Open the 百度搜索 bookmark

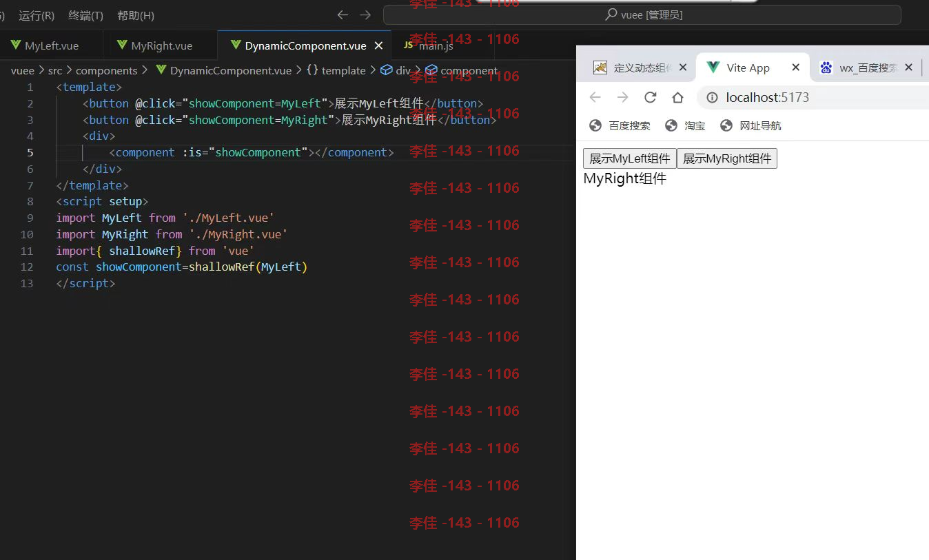click(x=620, y=125)
